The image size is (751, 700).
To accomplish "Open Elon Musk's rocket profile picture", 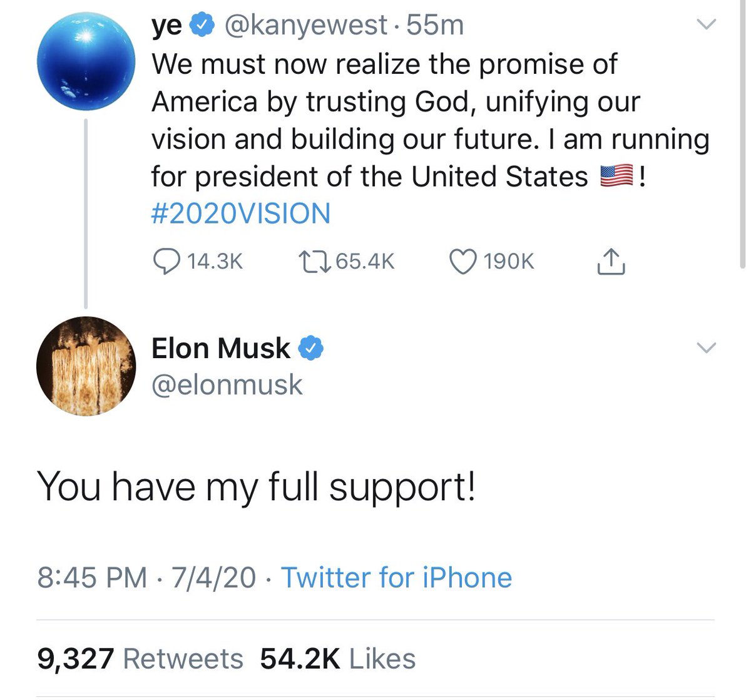I will (x=86, y=366).
